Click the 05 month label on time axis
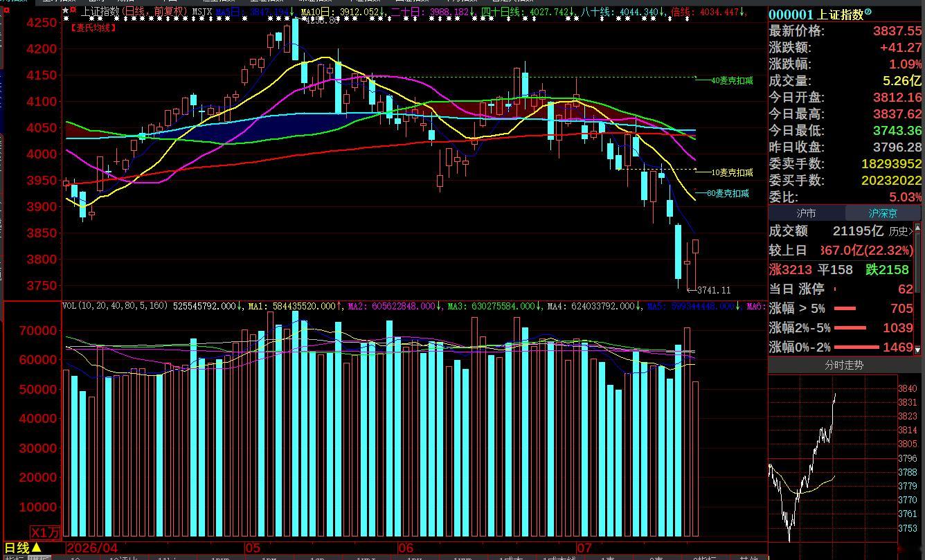The height and width of the screenshot is (560, 925). (x=252, y=548)
